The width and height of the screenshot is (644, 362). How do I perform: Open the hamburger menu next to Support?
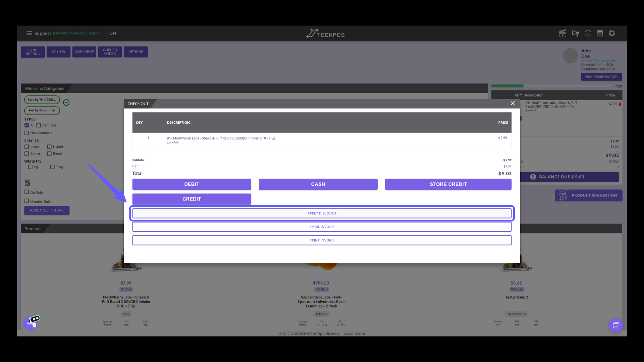(x=29, y=33)
